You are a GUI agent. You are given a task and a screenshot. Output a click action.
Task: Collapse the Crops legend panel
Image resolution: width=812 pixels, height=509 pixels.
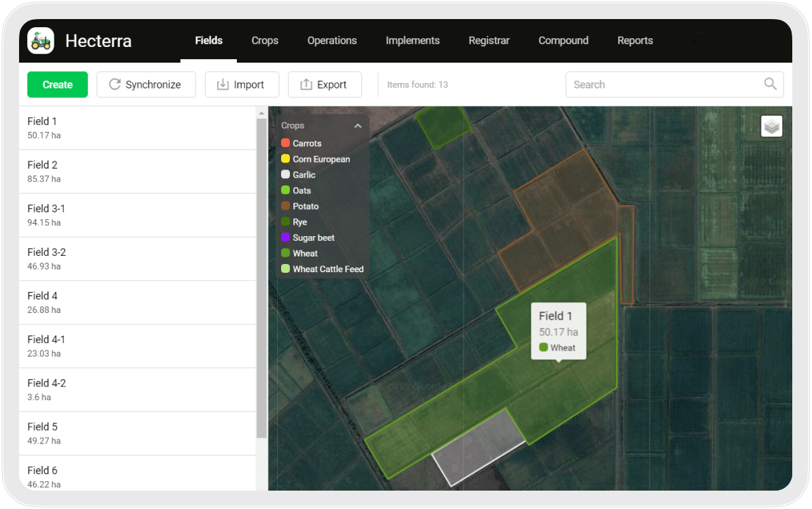[357, 126]
